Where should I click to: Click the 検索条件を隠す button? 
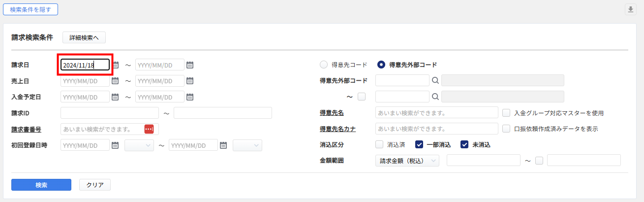click(x=31, y=9)
